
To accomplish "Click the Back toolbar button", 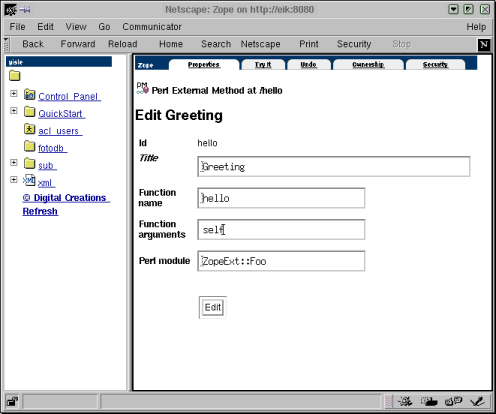I will coord(33,44).
